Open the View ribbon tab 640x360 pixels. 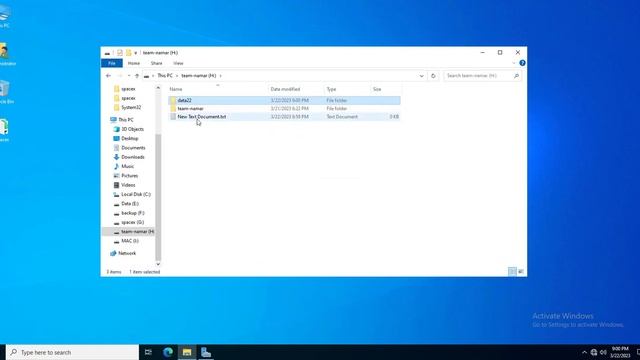click(178, 63)
